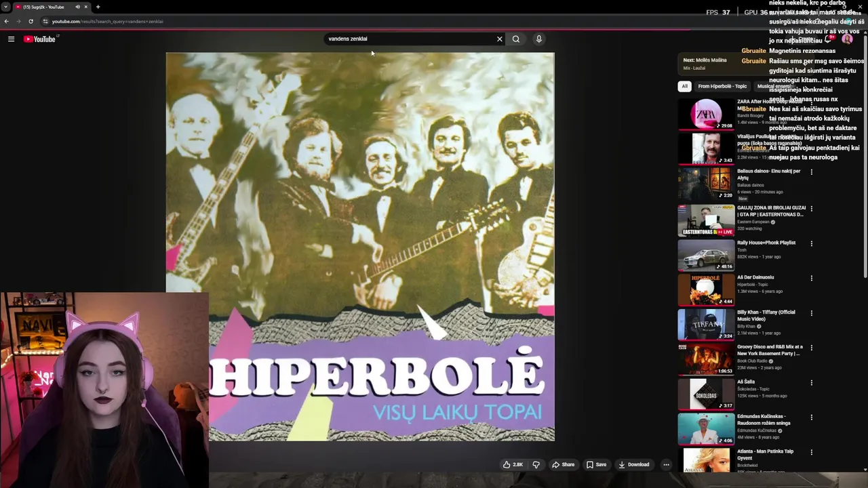868x488 pixels.
Task: Open options for GAUJŲ ZONA live stream
Action: 811,209
